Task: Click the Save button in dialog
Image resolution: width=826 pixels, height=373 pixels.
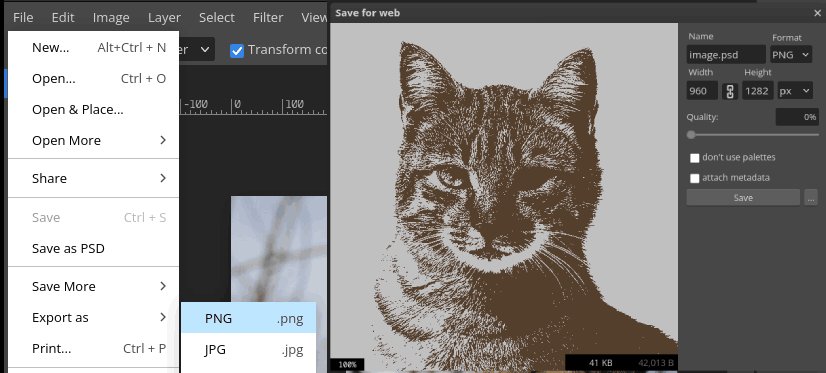Action: (x=743, y=198)
